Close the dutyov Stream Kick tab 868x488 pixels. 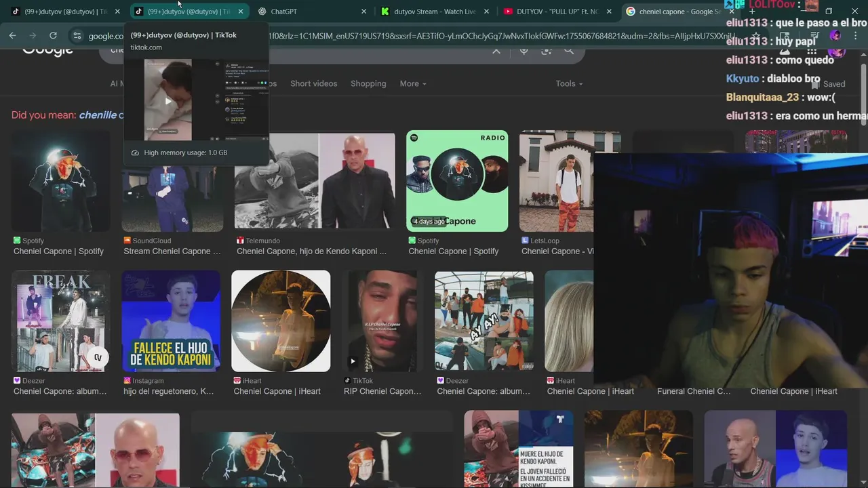coord(487,12)
